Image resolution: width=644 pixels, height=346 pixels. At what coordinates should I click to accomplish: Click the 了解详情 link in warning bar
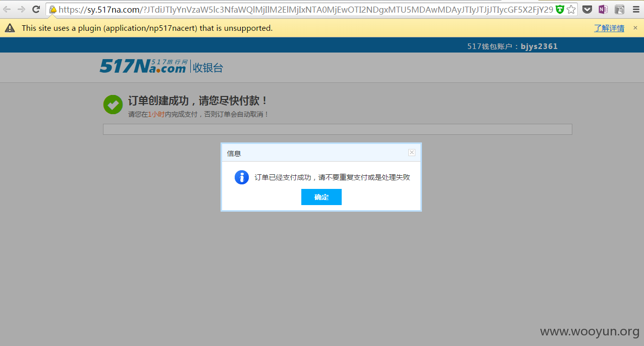(x=609, y=28)
